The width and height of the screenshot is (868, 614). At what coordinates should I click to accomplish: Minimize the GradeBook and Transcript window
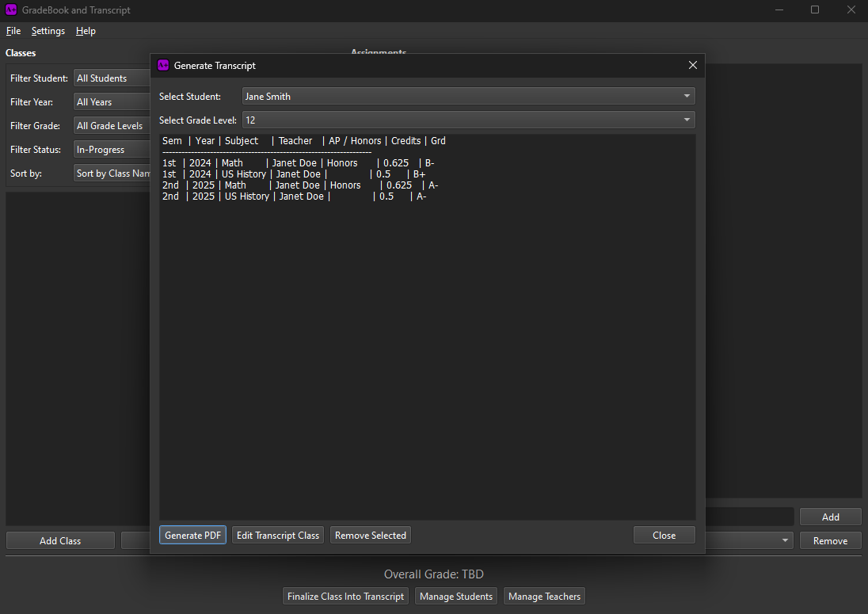pyautogui.click(x=779, y=10)
